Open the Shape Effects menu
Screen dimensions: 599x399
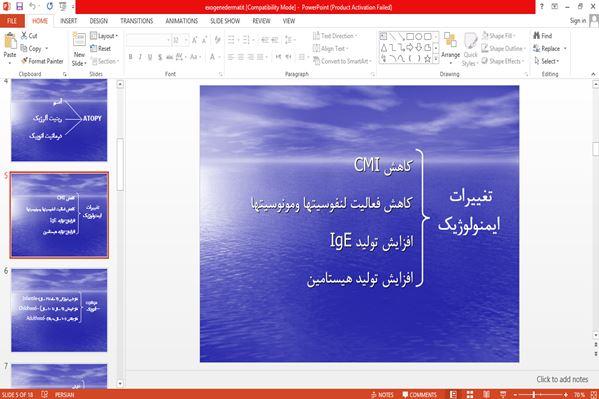[x=503, y=61]
